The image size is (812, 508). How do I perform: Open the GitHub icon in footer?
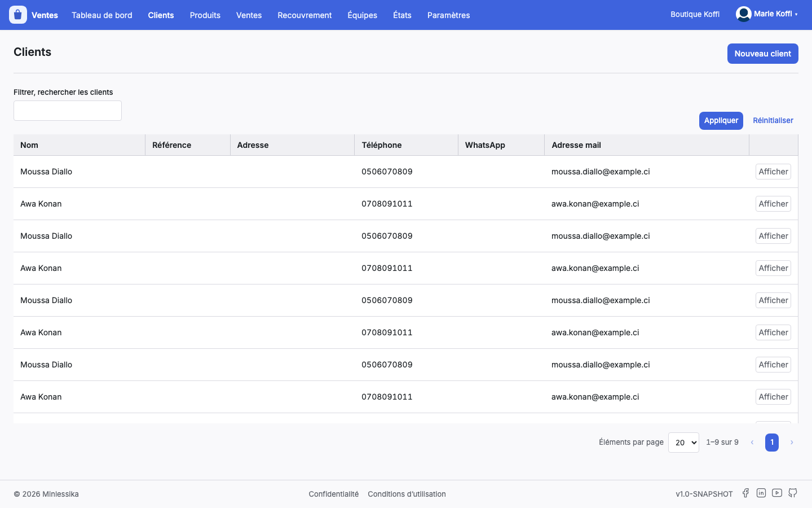793,493
